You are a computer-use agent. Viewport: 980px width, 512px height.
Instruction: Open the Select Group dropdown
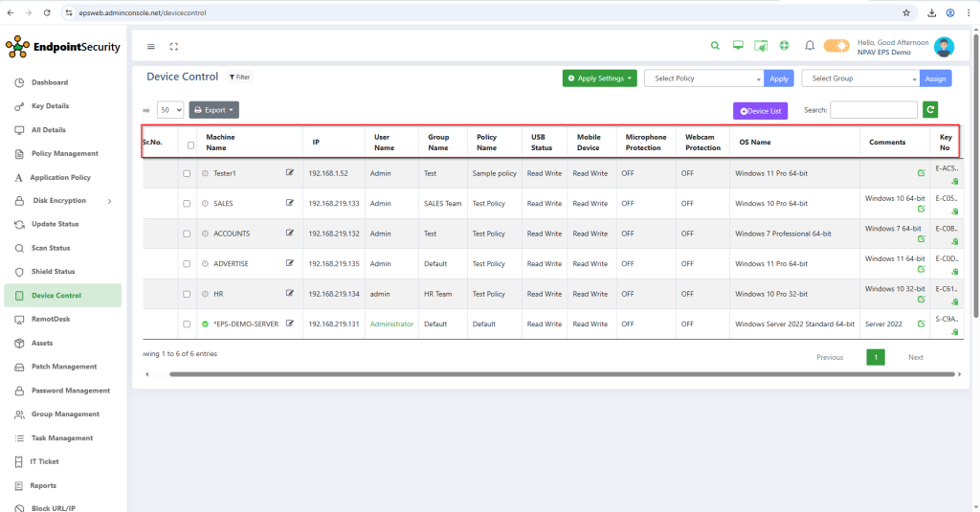point(860,78)
